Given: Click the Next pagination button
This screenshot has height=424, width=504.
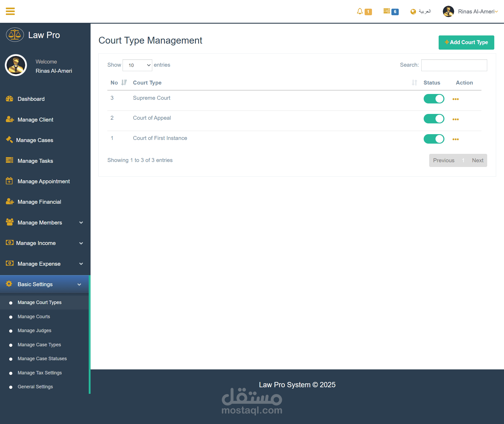Looking at the screenshot, I should tap(477, 160).
